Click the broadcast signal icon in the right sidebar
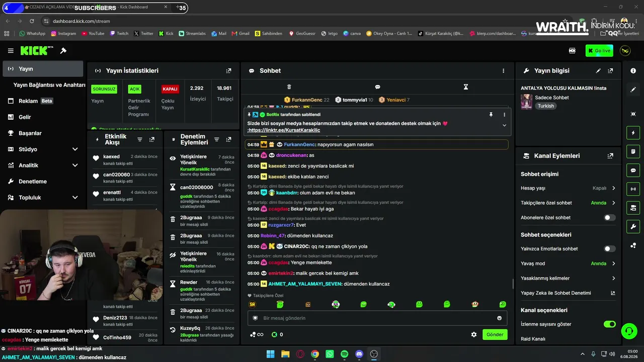This screenshot has width=644, height=362. (633, 189)
